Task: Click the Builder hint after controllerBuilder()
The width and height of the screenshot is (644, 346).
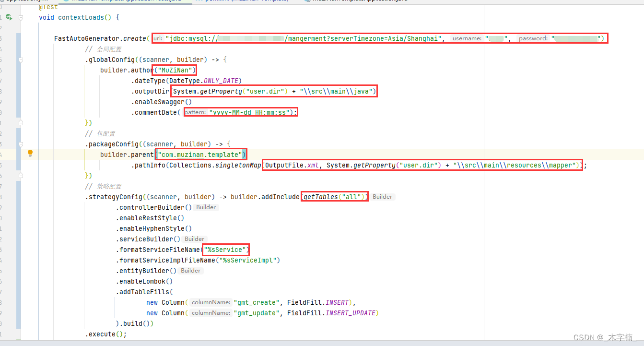Action: pos(206,207)
